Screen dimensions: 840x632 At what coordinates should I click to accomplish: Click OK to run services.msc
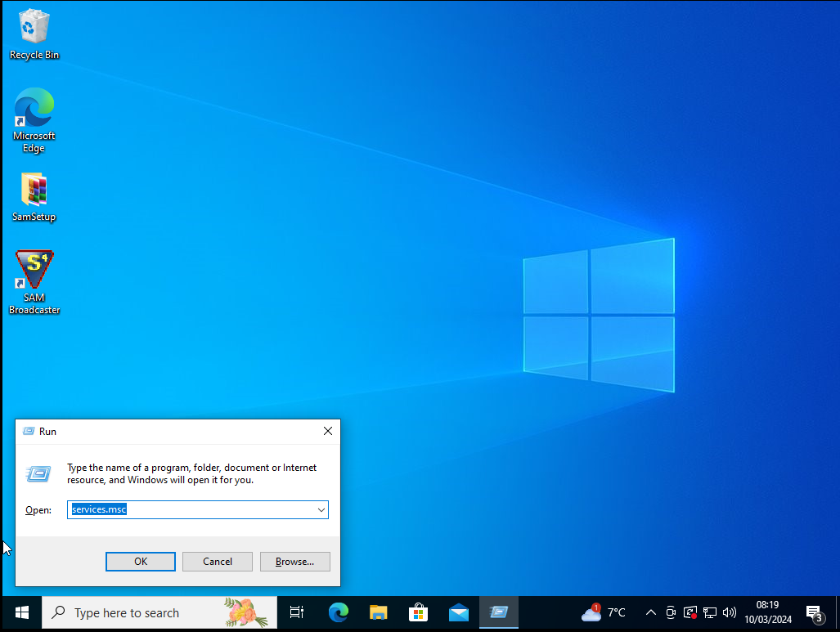coord(141,562)
